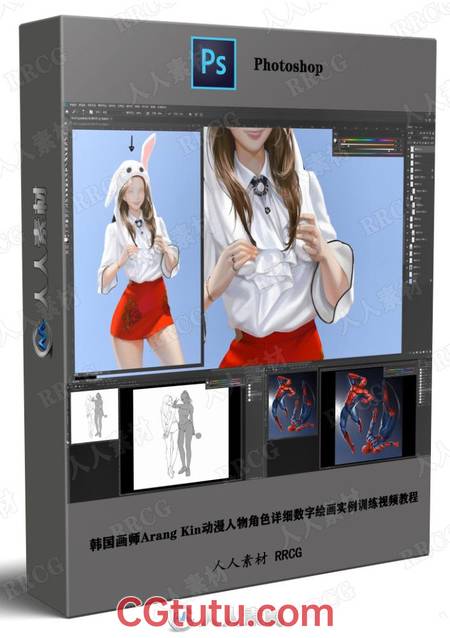This screenshot has width=450, height=638.
Task: Hide the bottom-most layer via eye icon
Action: point(407,282)
